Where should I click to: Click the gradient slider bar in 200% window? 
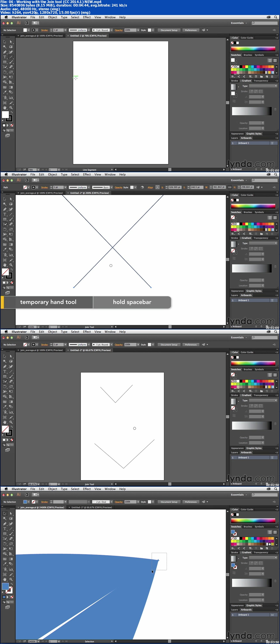(252, 268)
